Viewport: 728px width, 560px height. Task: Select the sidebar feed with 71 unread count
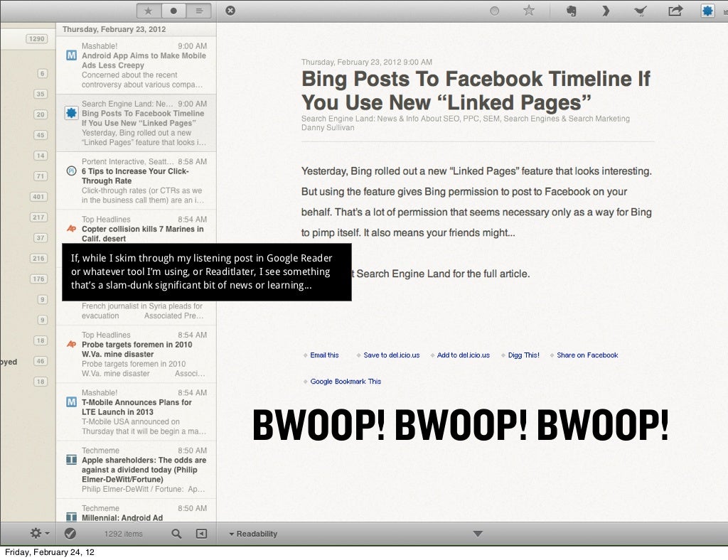coord(41,176)
